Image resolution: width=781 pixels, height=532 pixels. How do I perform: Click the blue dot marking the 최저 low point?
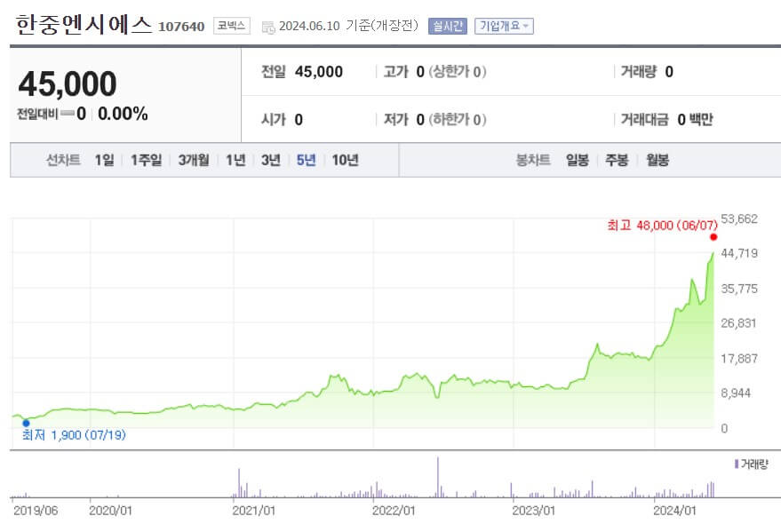point(28,424)
